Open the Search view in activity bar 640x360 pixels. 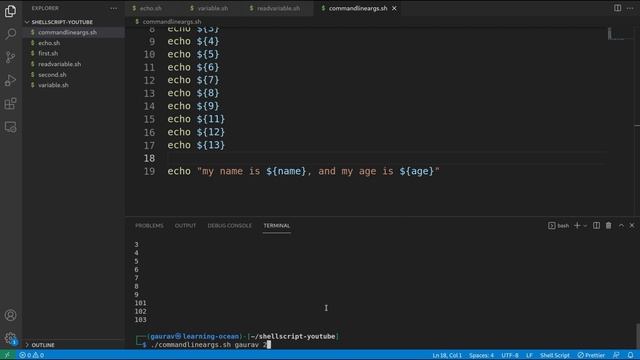[11, 34]
